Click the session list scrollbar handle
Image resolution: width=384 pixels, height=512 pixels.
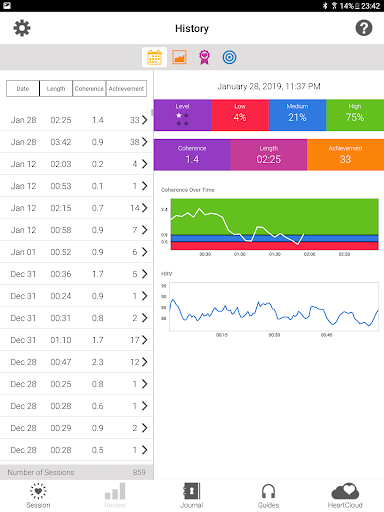152,112
